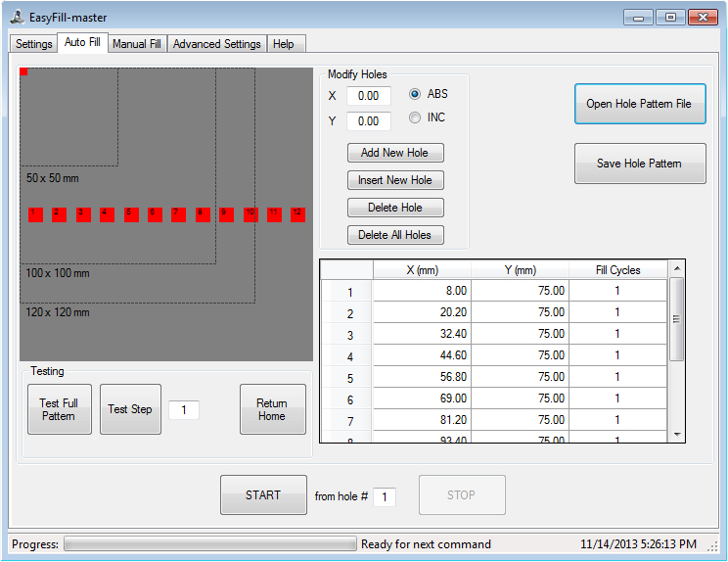This screenshot has width=728, height=562.
Task: Click the from hole # input field
Action: [385, 497]
